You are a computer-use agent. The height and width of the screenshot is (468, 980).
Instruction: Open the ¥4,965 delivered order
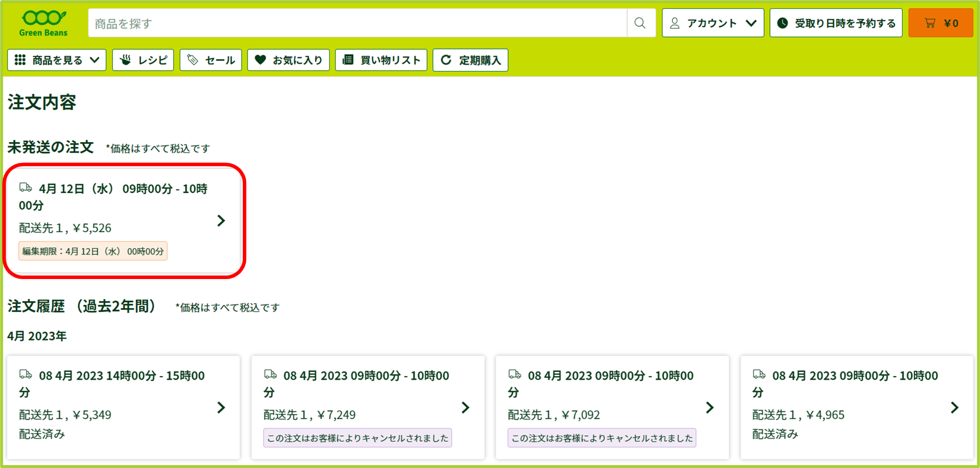point(857,407)
